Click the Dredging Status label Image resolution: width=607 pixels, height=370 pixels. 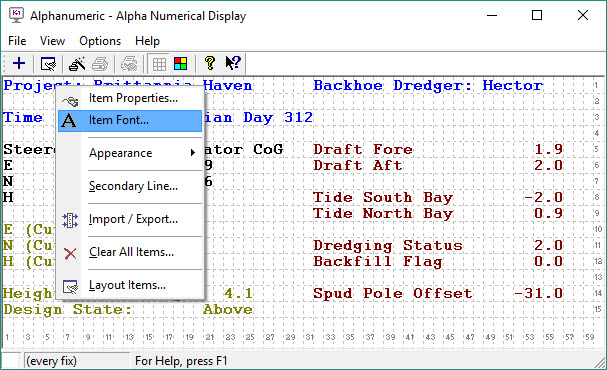[388, 246]
